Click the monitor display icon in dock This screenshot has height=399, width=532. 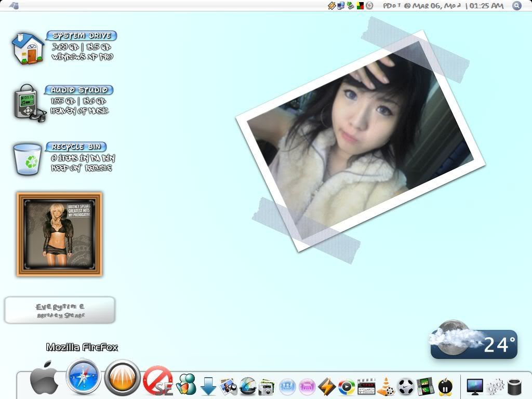[475, 387]
